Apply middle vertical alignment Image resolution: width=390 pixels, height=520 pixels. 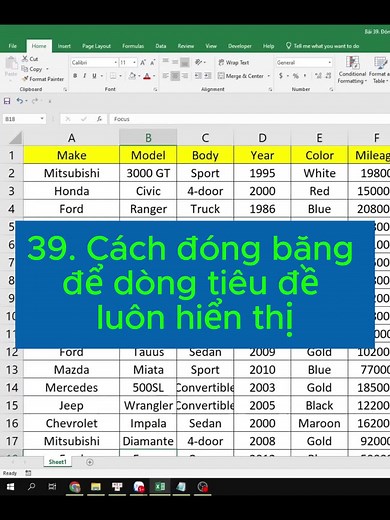click(x=175, y=62)
